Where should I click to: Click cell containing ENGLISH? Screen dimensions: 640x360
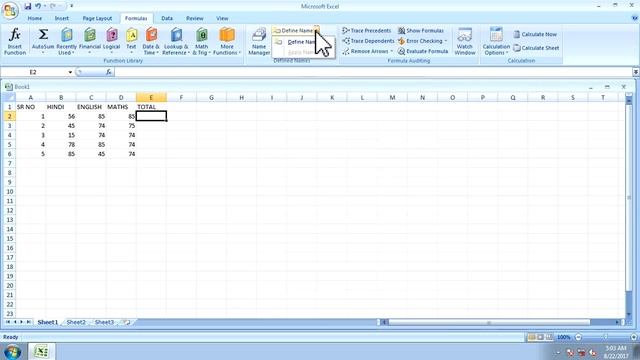pyautogui.click(x=91, y=107)
